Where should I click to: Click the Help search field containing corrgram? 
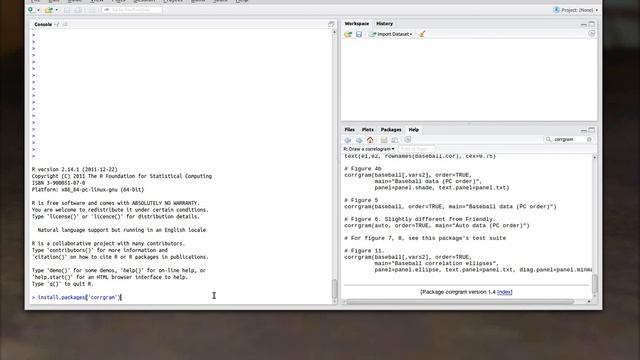pos(569,140)
